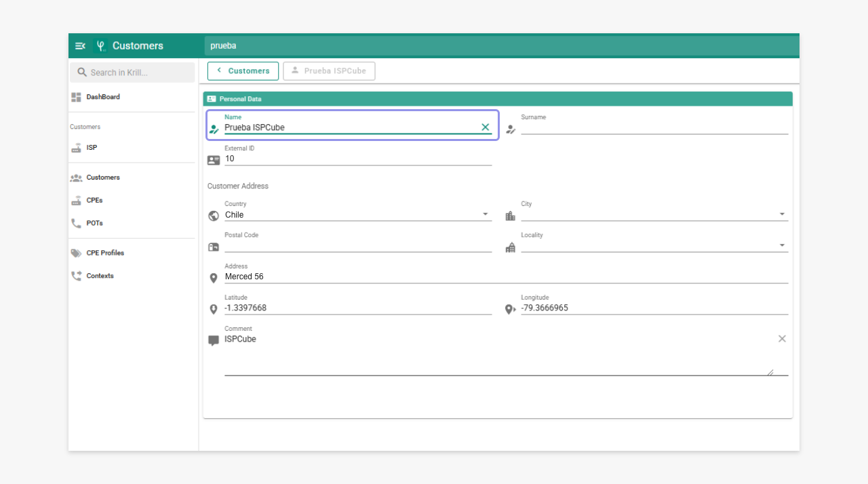
Task: Click the comment bubble icon
Action: pyautogui.click(x=214, y=340)
